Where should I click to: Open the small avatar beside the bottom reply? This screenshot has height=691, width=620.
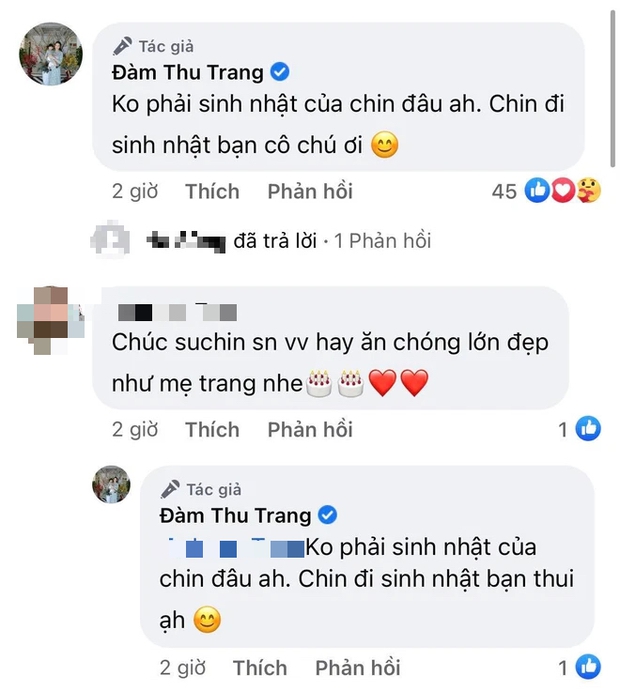tap(111, 484)
